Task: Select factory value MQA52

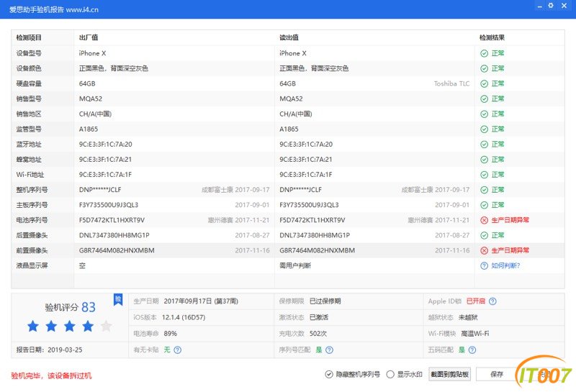Action: (91, 99)
